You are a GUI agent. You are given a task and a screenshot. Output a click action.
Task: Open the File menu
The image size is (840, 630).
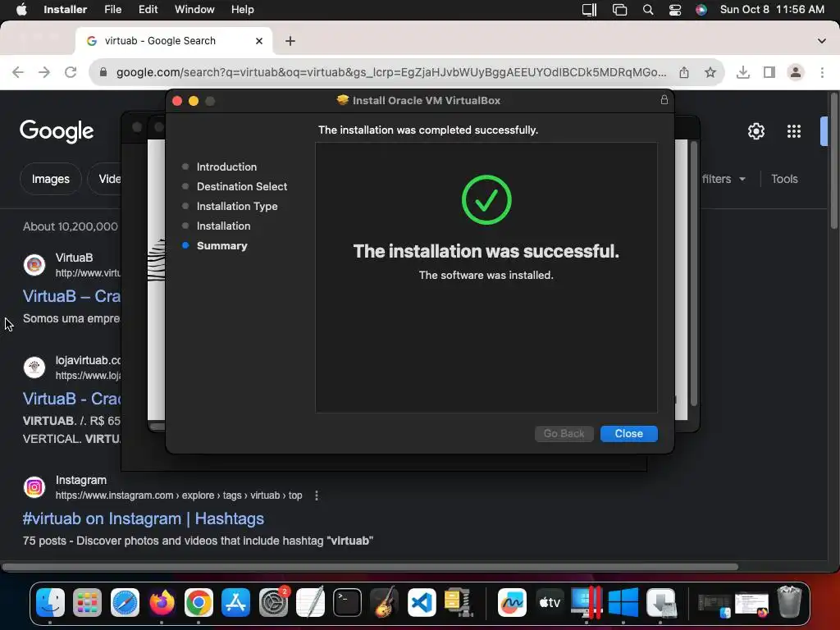(112, 10)
